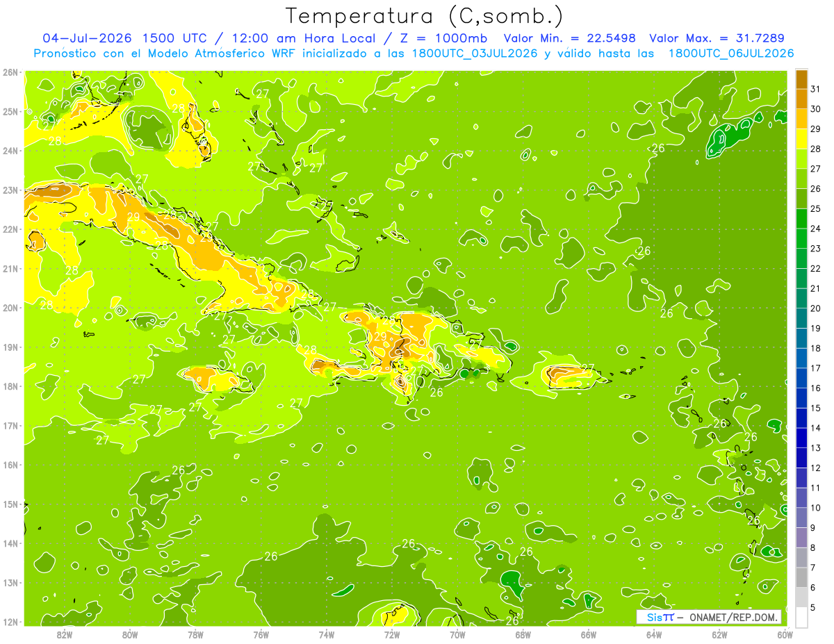Viewport: 834px width, 644px height.
Task: Click the "82W" longitude label
Action: tap(65, 634)
